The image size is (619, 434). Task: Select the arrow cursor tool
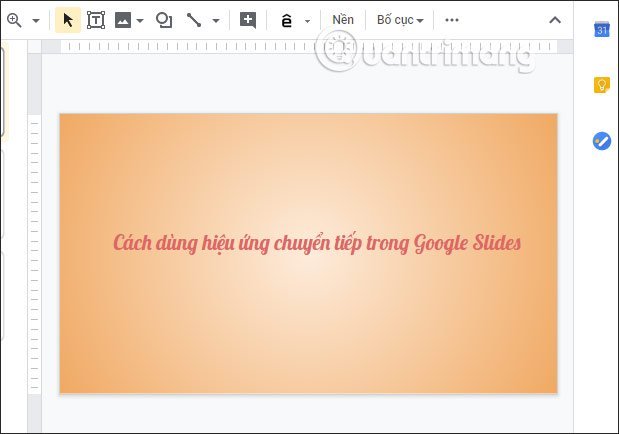pyautogui.click(x=68, y=20)
